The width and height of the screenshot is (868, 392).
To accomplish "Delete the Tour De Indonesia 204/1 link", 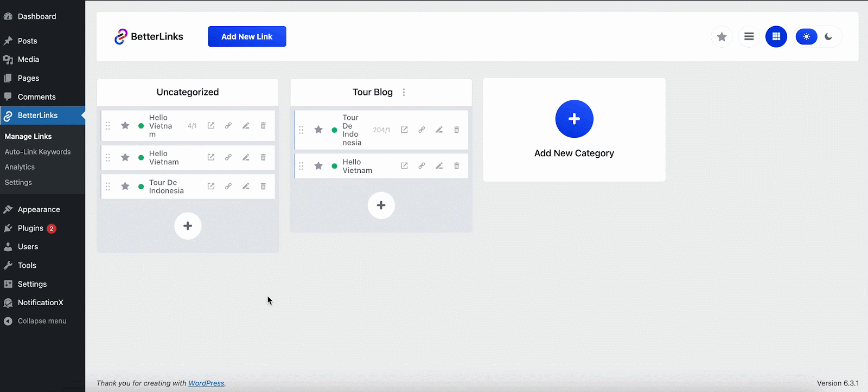I will point(457,130).
